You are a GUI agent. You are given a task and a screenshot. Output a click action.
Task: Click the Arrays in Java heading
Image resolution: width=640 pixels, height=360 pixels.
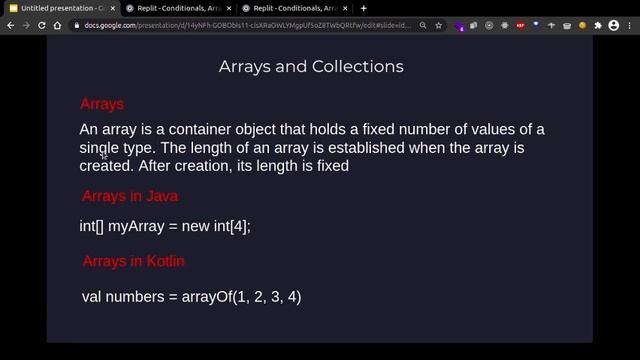click(130, 196)
